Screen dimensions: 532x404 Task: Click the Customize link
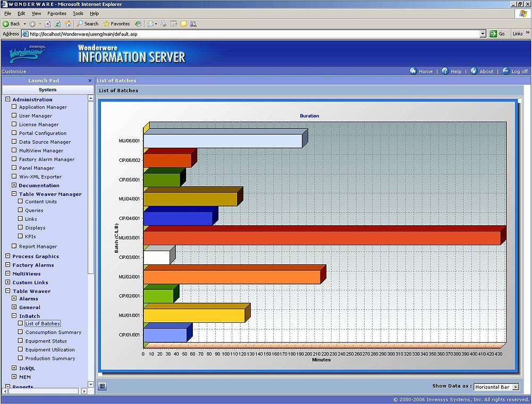click(14, 72)
